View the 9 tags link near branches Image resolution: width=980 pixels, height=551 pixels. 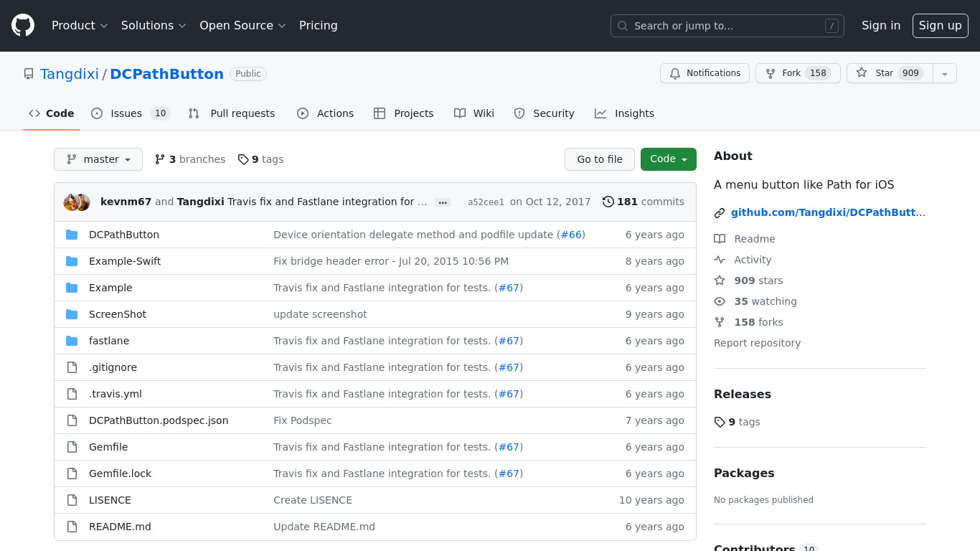[261, 159]
